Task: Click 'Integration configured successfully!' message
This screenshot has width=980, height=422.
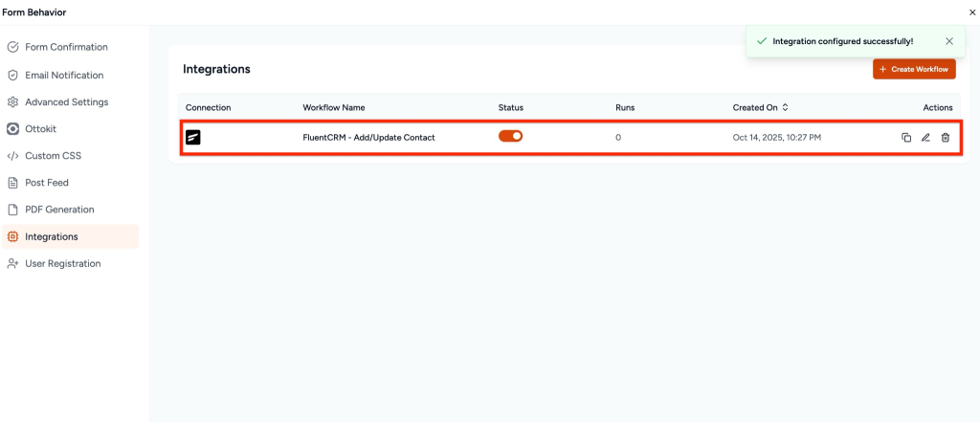Action: coord(842,41)
